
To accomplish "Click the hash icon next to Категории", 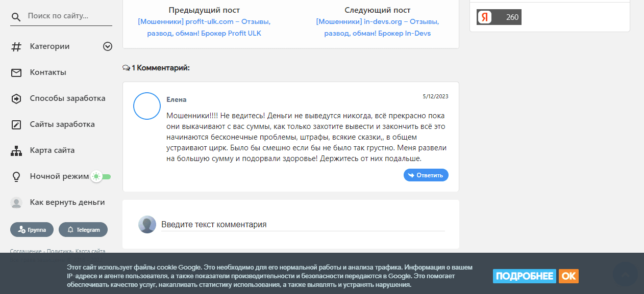I will point(16,46).
